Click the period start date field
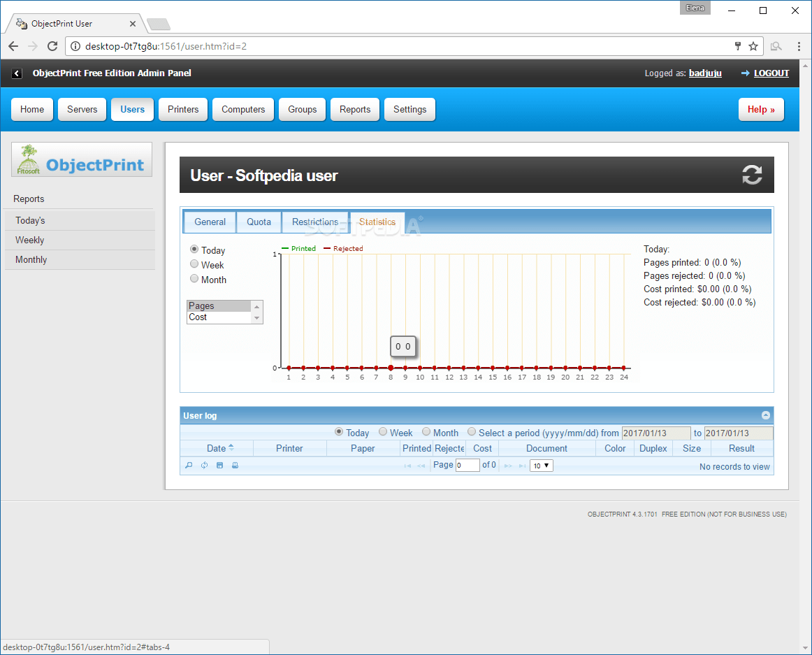Viewport: 812px width, 655px height. [656, 433]
